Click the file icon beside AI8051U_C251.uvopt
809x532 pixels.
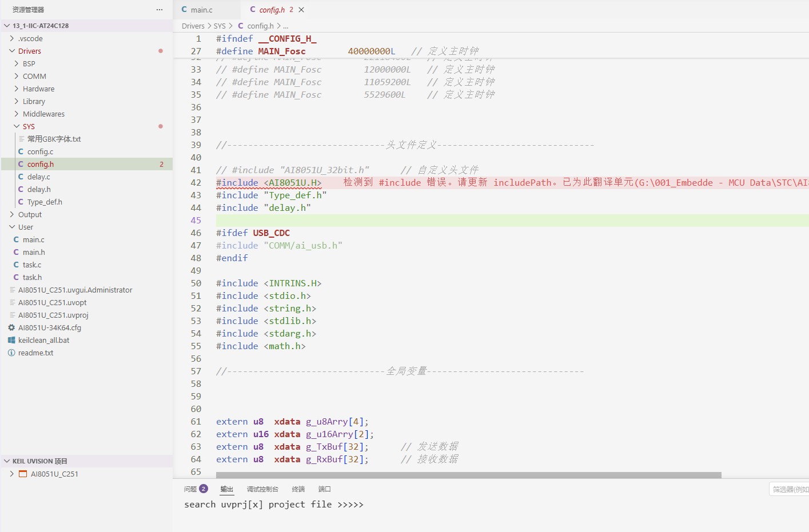[x=12, y=302]
